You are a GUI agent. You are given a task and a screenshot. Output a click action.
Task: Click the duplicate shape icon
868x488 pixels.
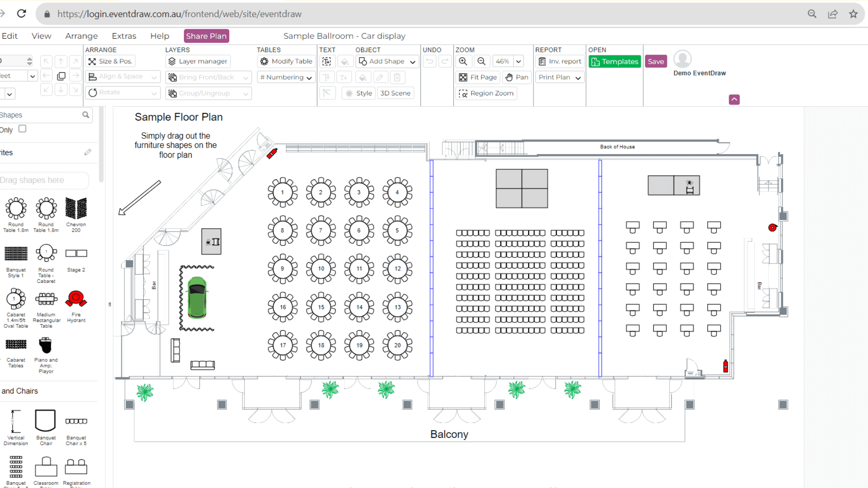(61, 76)
